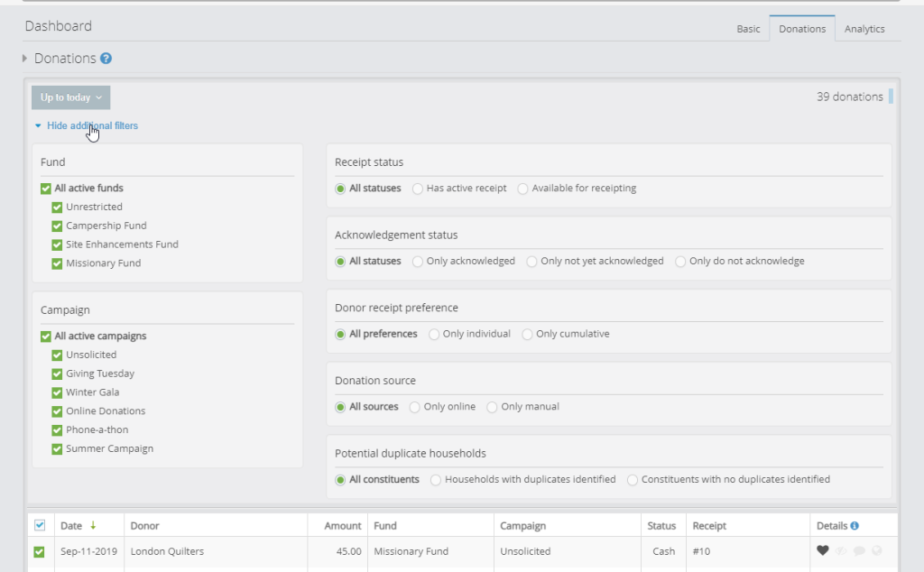The width and height of the screenshot is (924, 572).
Task: Sort by the Status column header
Action: pyautogui.click(x=661, y=525)
